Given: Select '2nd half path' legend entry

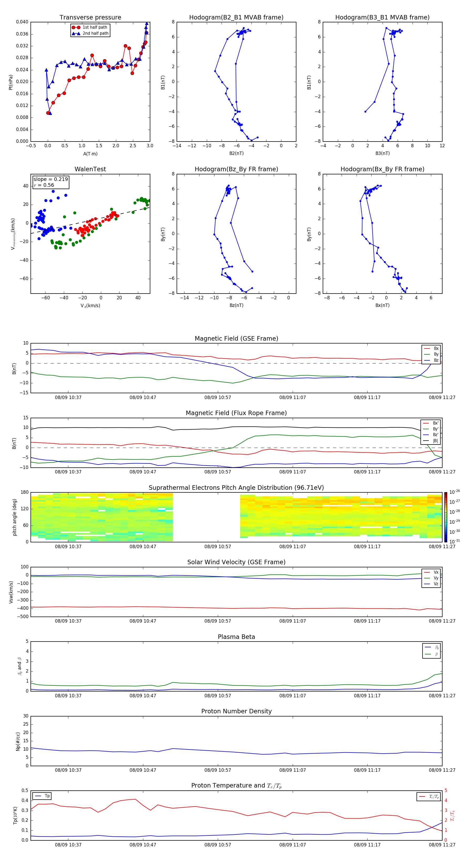Looking at the screenshot, I should pyautogui.click(x=90, y=33).
